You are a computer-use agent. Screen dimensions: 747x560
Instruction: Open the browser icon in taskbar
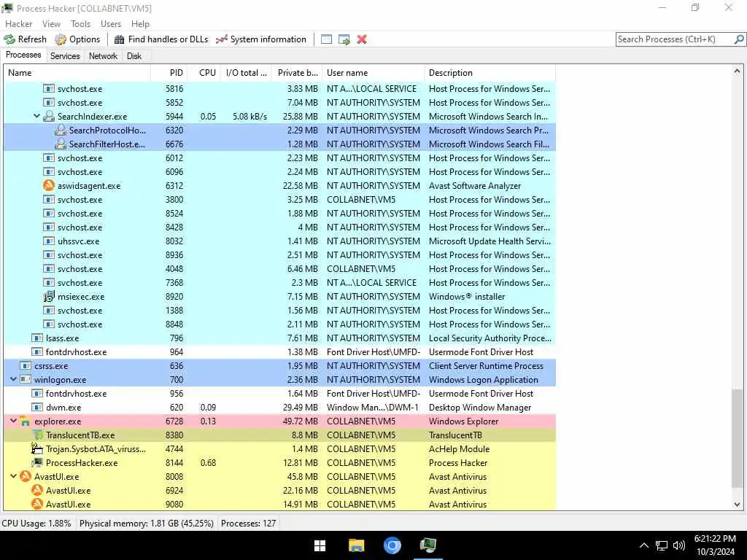point(392,545)
